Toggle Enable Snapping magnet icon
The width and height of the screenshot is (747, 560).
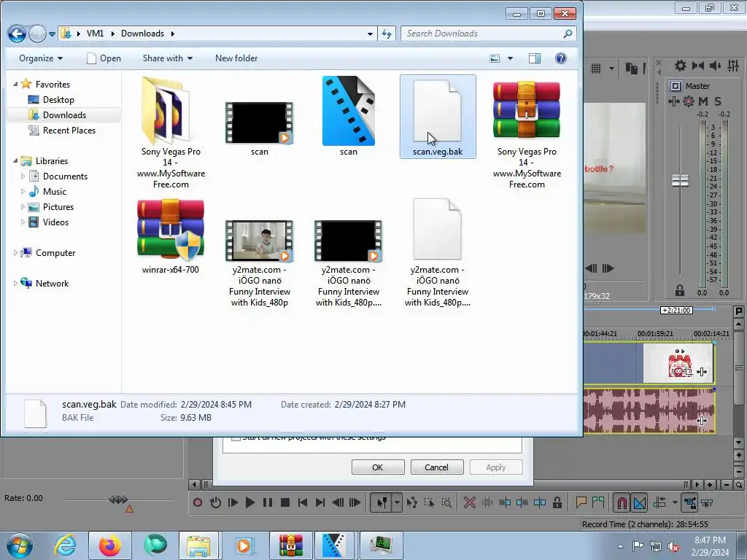coord(622,503)
